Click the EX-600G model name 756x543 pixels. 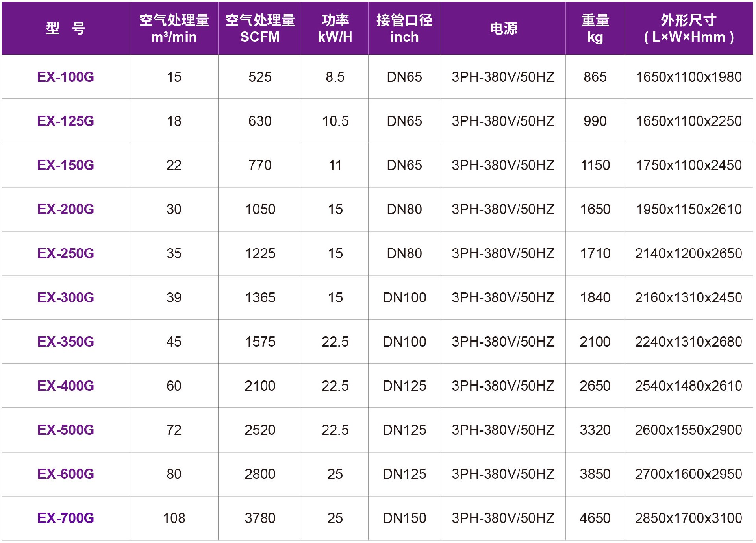click(66, 474)
